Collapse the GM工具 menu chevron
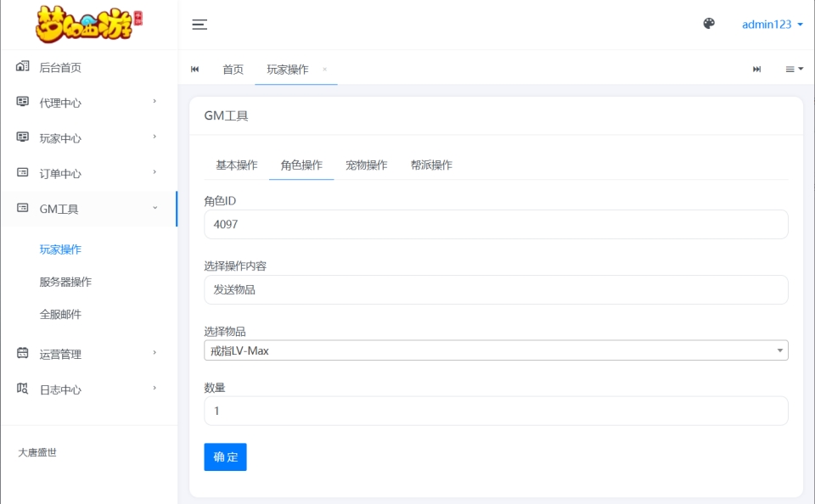The width and height of the screenshot is (815, 504). pos(155,207)
